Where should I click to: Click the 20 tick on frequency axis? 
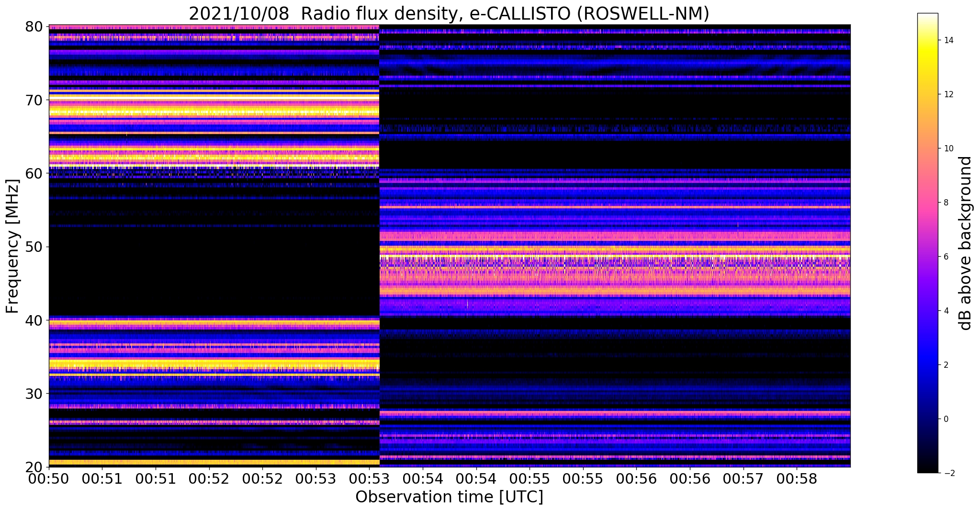pyautogui.click(x=34, y=467)
